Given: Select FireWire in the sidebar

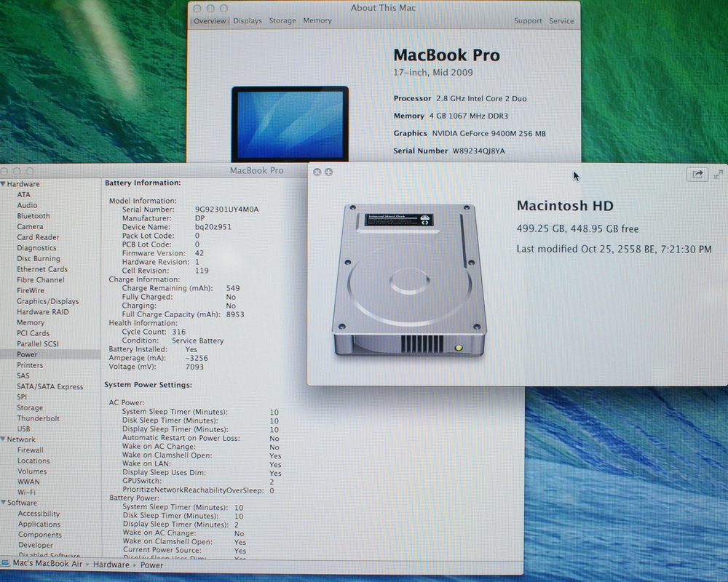Looking at the screenshot, I should tap(31, 290).
